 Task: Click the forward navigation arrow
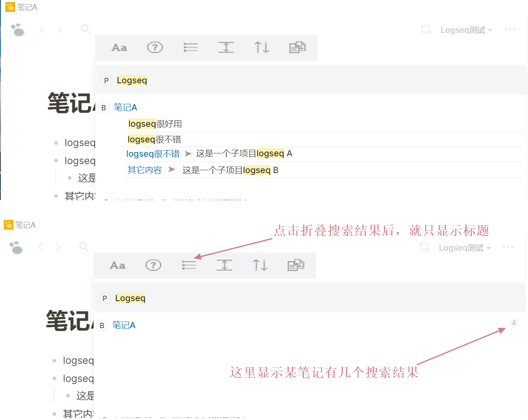pos(60,29)
